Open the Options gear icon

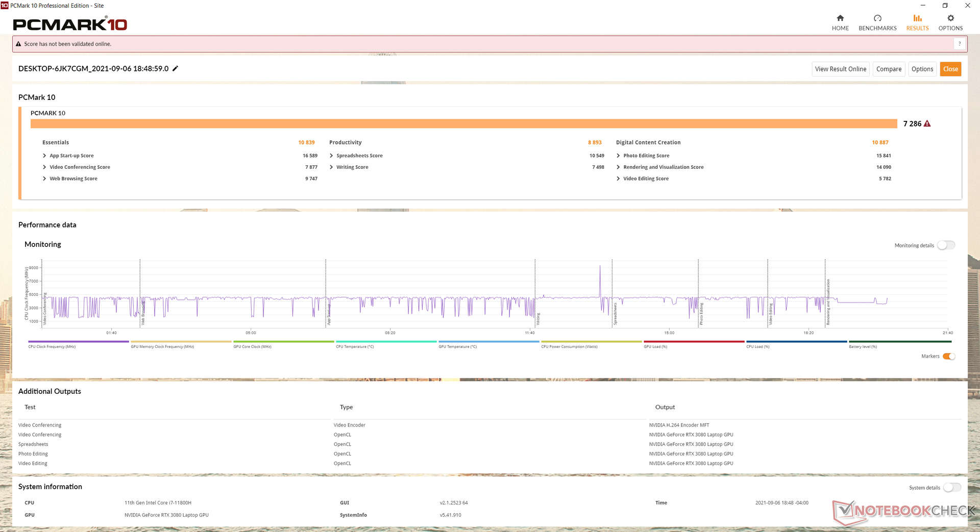950,18
